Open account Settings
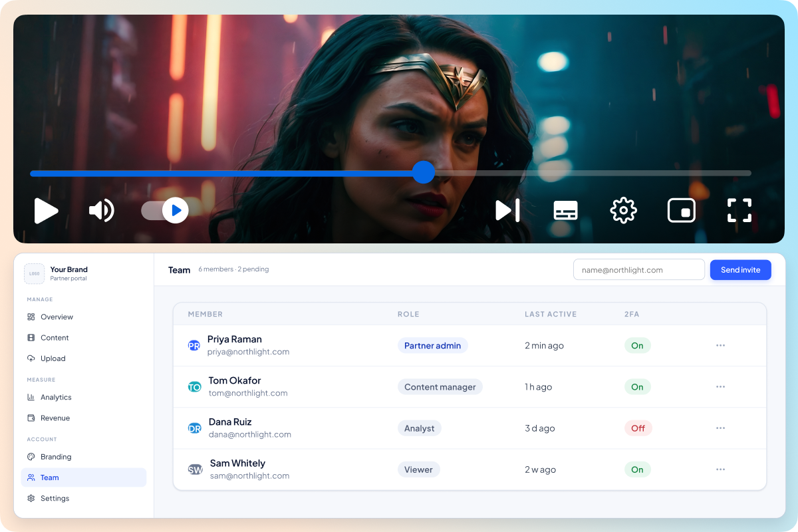The height and width of the screenshot is (532, 798). point(84,498)
